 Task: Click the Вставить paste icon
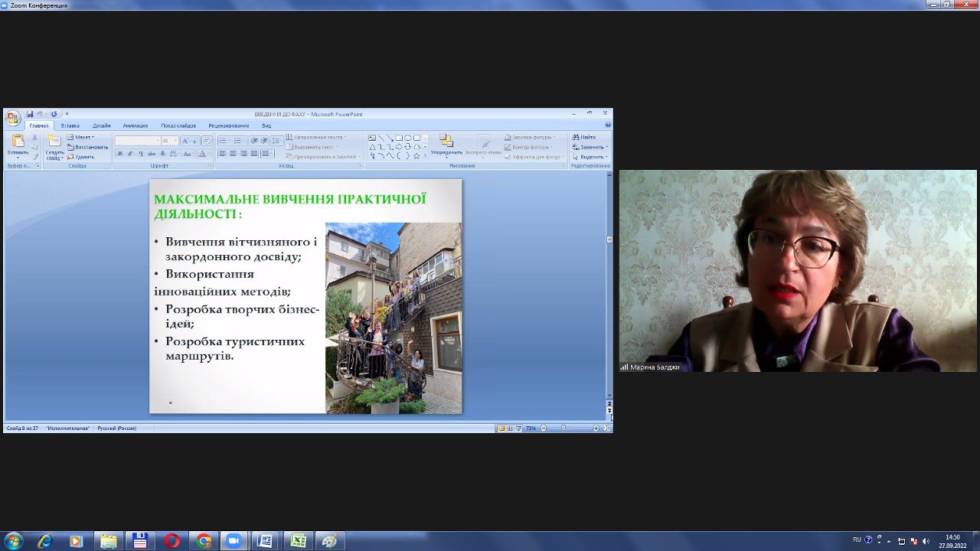(x=18, y=142)
